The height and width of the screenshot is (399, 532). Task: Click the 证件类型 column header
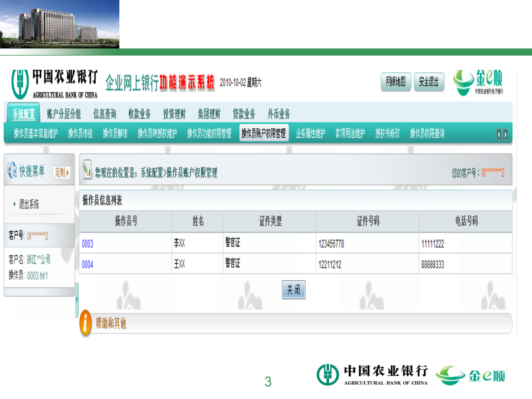click(270, 221)
